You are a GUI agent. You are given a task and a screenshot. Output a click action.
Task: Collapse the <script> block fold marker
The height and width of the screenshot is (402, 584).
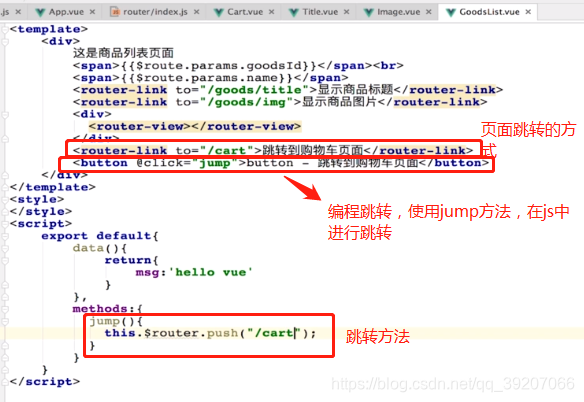click(5, 224)
